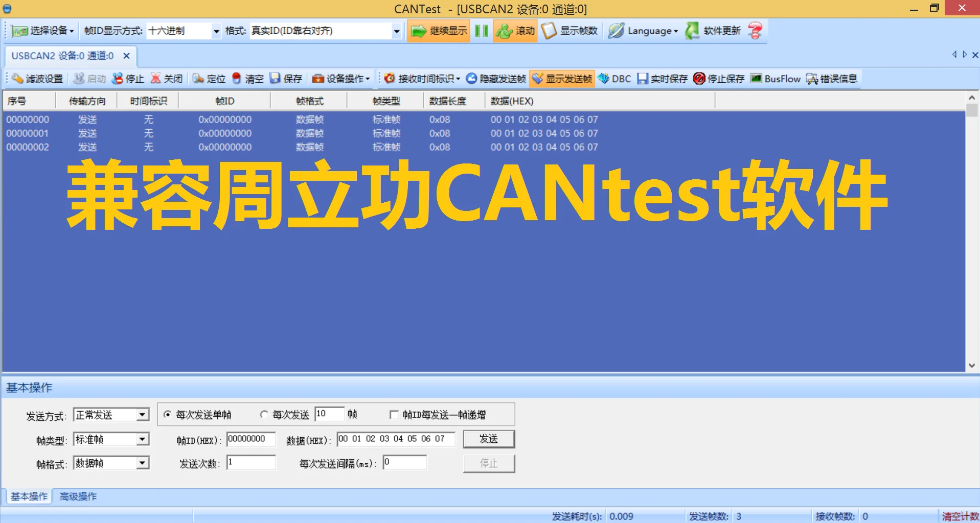Click the 软件更新 software update button
This screenshot has width=980, height=523.
pyautogui.click(x=713, y=31)
